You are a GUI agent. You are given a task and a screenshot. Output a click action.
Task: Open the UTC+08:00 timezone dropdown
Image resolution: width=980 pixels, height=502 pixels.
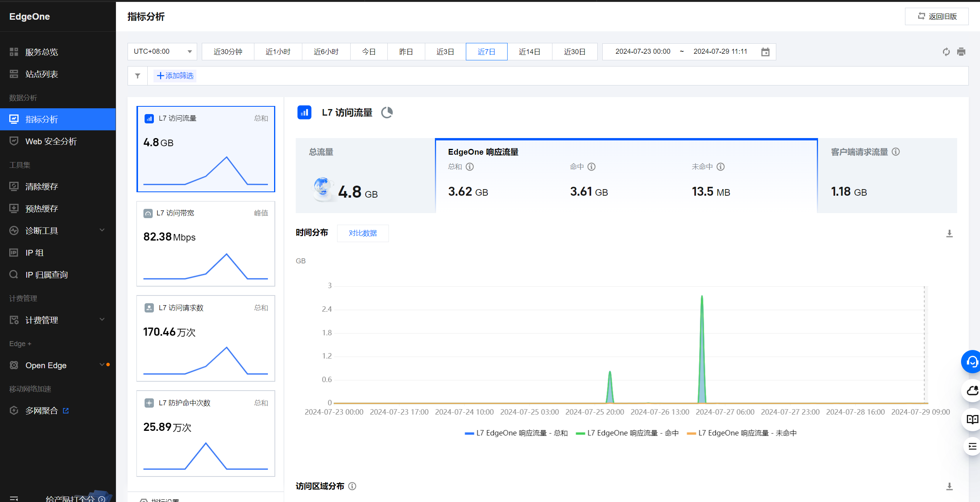pos(162,51)
